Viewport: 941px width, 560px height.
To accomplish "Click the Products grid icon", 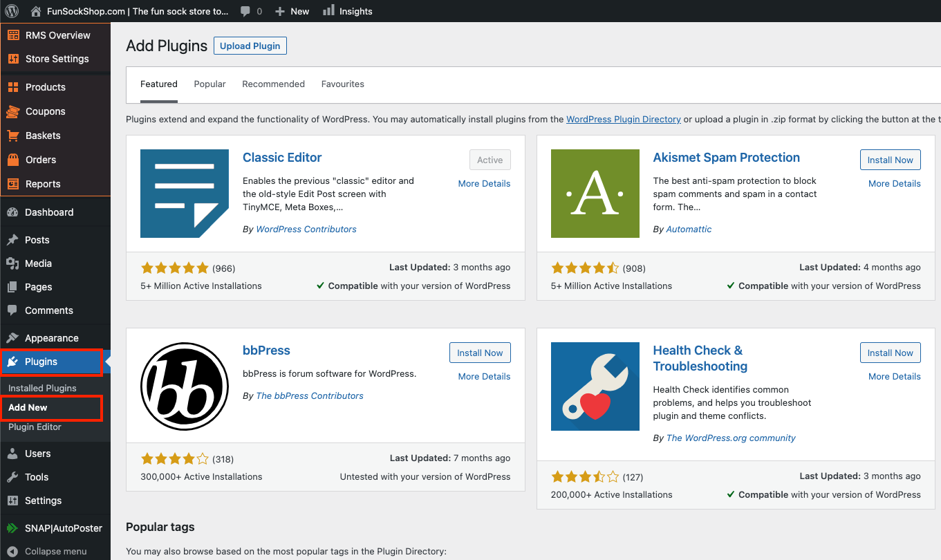I will (13, 87).
